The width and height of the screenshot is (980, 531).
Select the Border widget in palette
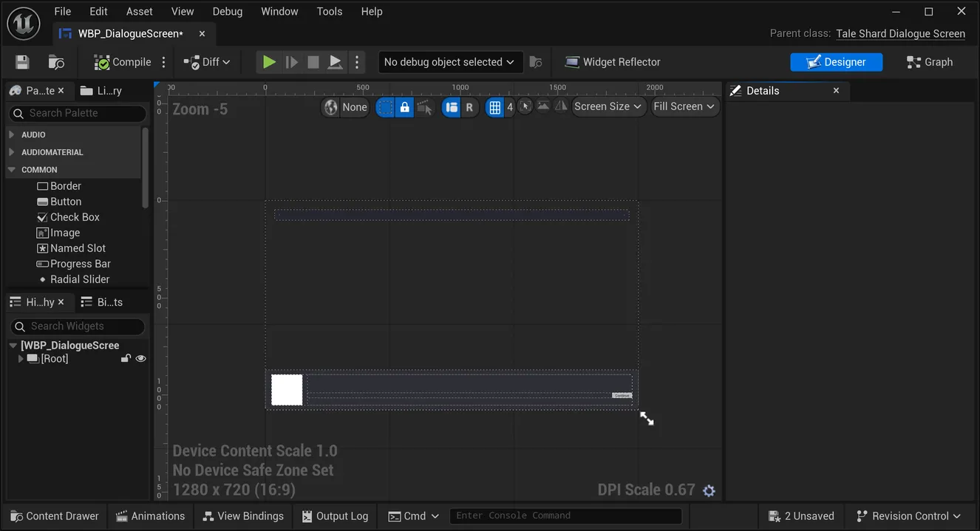pyautogui.click(x=59, y=186)
